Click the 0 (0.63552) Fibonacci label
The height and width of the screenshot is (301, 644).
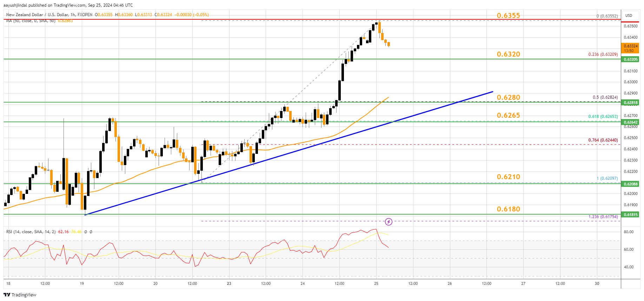(x=607, y=16)
